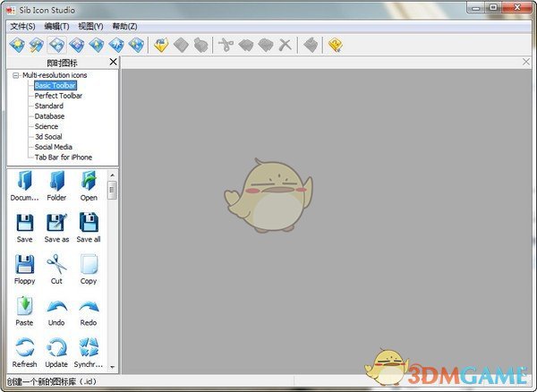
Task: Open the 文件(S) menu
Action: [x=22, y=26]
